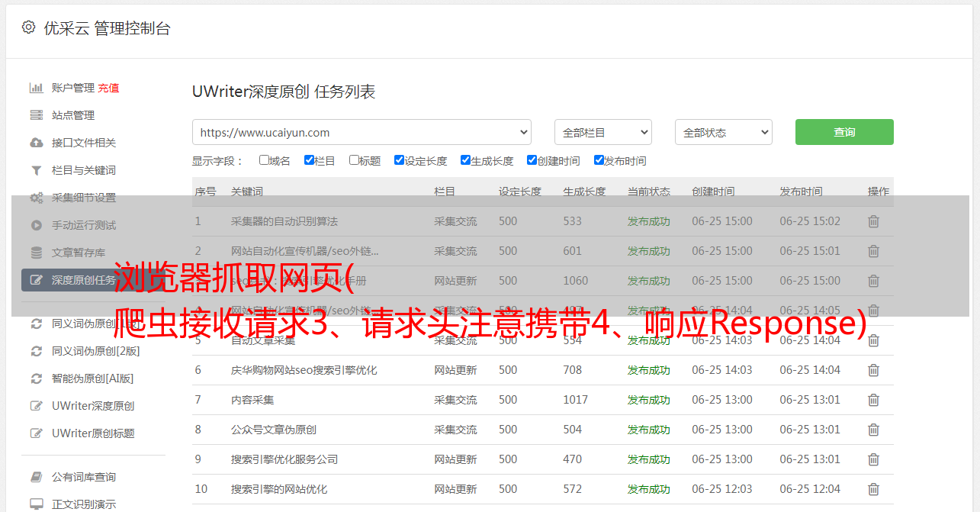
Task: Click 采集交流 column cell in row 8
Action: [455, 430]
